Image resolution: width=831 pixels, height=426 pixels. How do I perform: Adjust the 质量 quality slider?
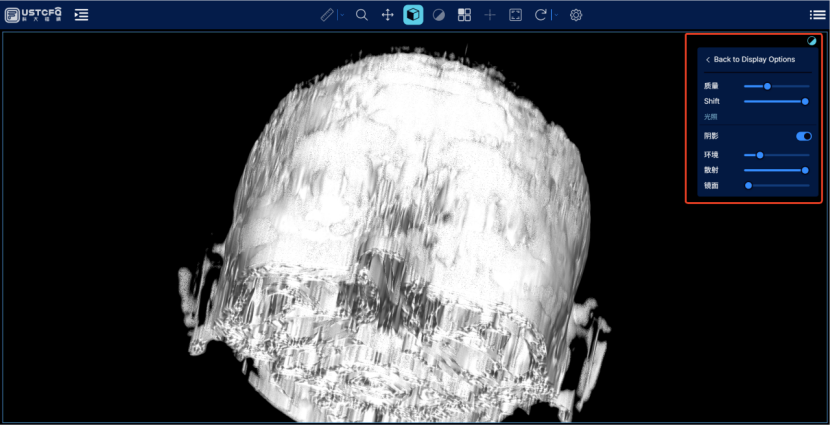click(x=776, y=86)
